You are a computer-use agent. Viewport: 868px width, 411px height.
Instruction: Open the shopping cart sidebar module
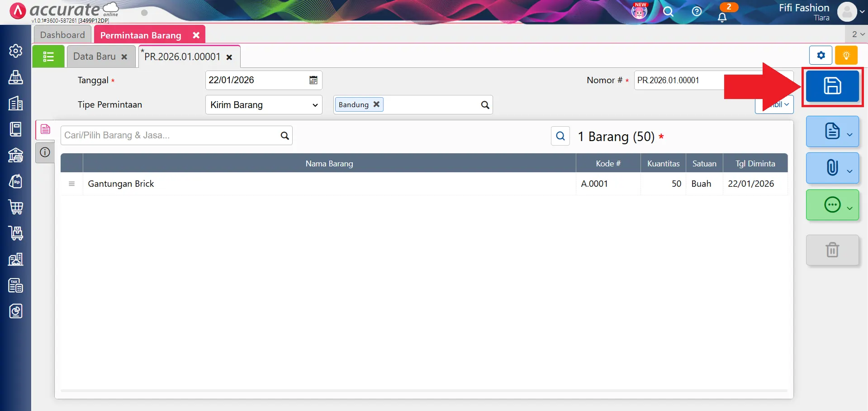tap(16, 207)
